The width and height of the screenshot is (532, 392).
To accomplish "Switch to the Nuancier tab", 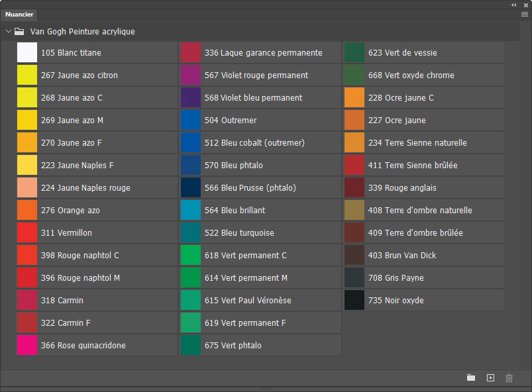I will click(19, 15).
